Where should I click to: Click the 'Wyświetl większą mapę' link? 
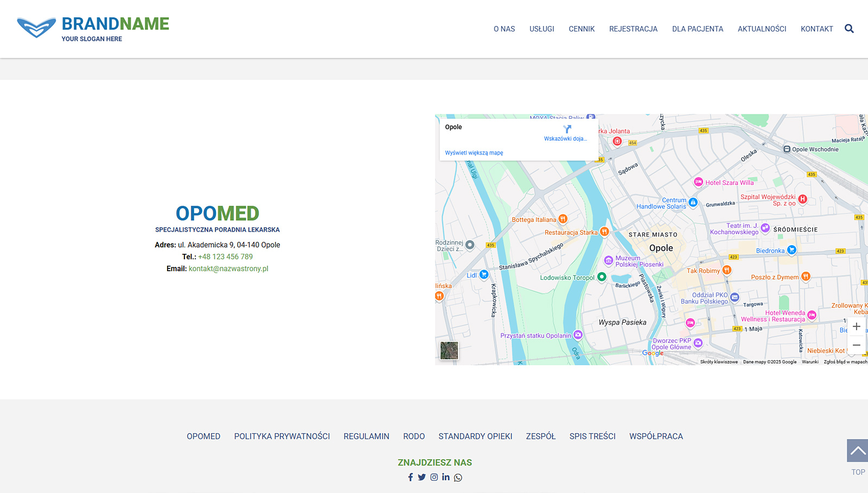click(x=474, y=153)
